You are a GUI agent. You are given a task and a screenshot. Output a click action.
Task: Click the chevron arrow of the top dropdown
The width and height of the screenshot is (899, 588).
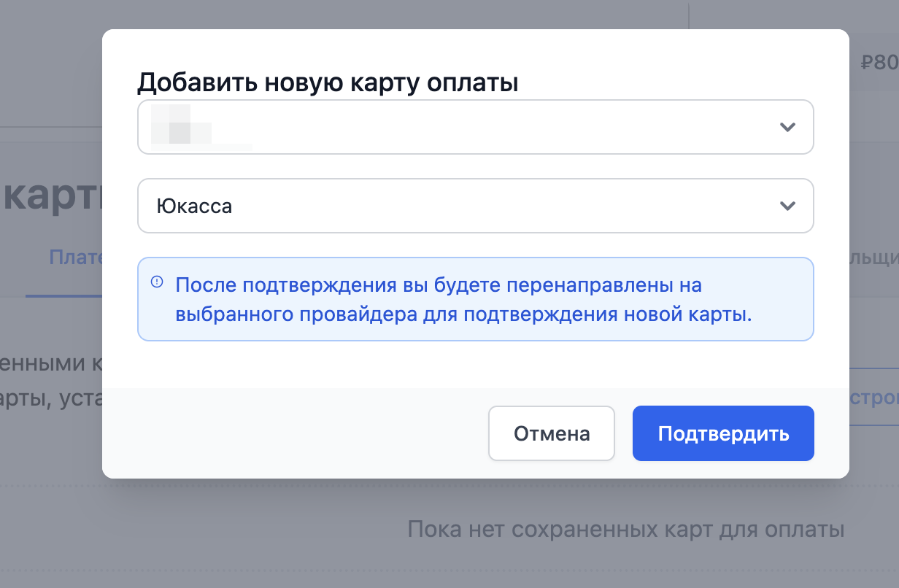(787, 127)
